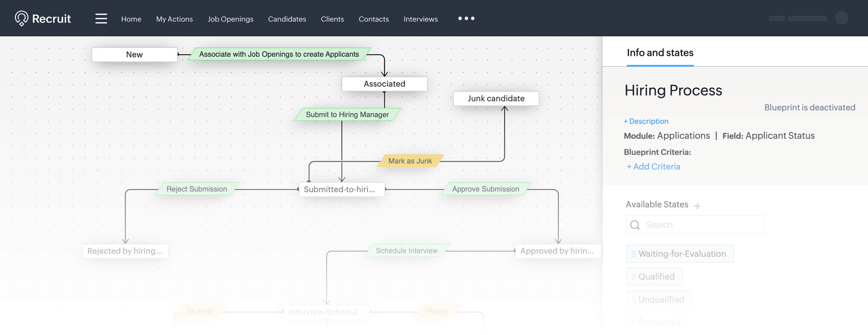
Task: Click the Associated state node
Action: (384, 84)
